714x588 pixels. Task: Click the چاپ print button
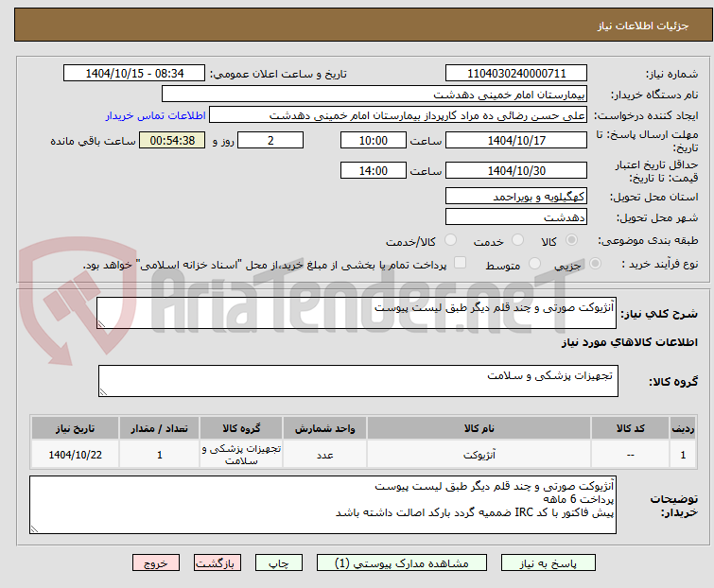click(278, 563)
